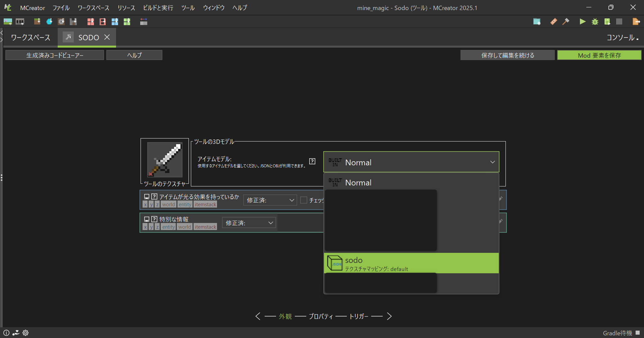Launch the debug client bug icon

[x=595, y=21]
